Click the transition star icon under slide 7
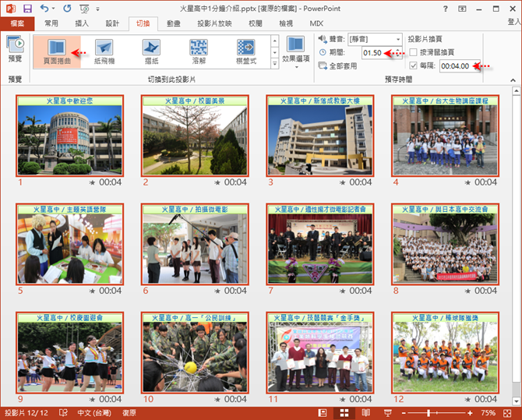This screenshot has height=420, width=522. [343, 291]
